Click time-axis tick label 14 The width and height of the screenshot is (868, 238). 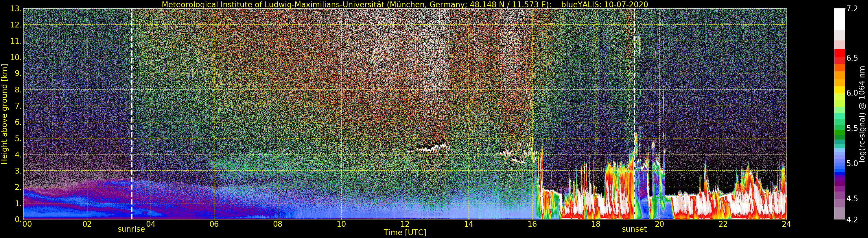click(x=468, y=224)
